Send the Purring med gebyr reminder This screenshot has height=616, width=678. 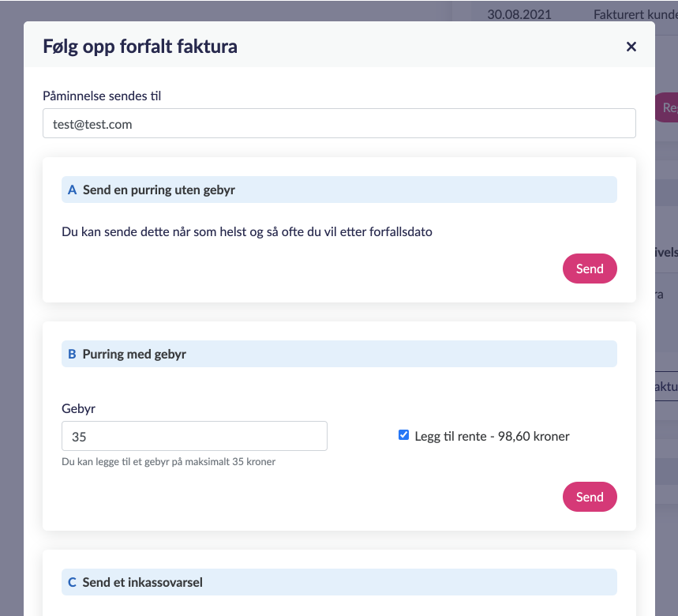pos(589,497)
